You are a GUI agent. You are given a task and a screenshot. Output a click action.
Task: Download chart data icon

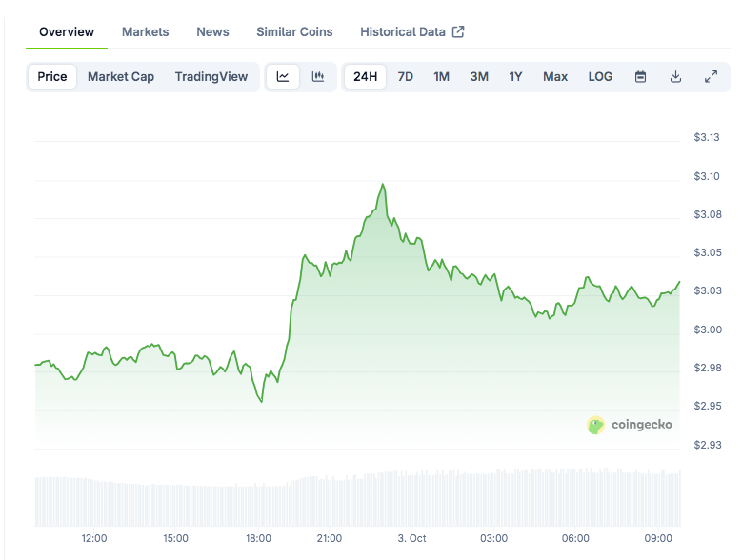coord(675,77)
